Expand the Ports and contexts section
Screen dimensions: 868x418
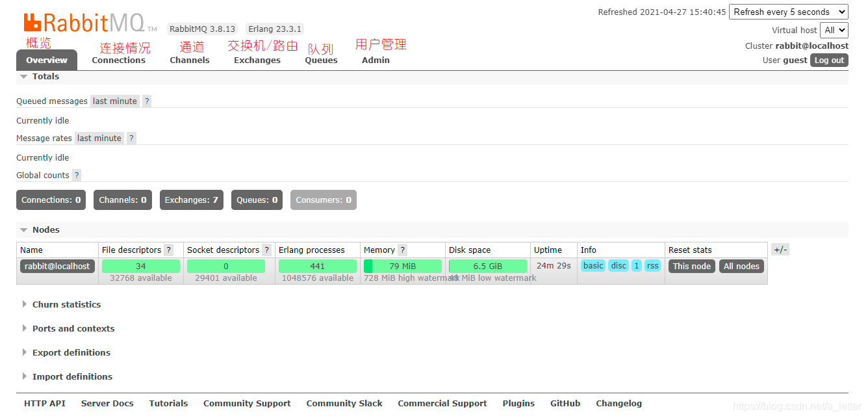tap(73, 328)
